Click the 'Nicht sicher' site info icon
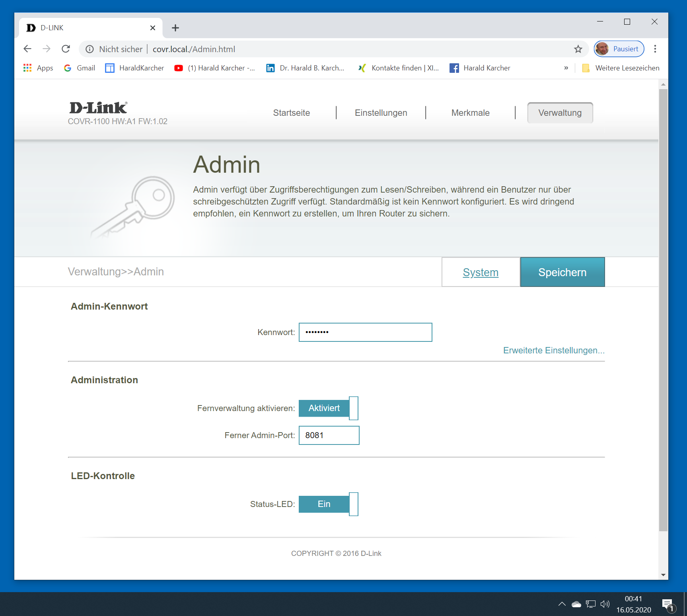The width and height of the screenshot is (687, 616). click(x=90, y=49)
